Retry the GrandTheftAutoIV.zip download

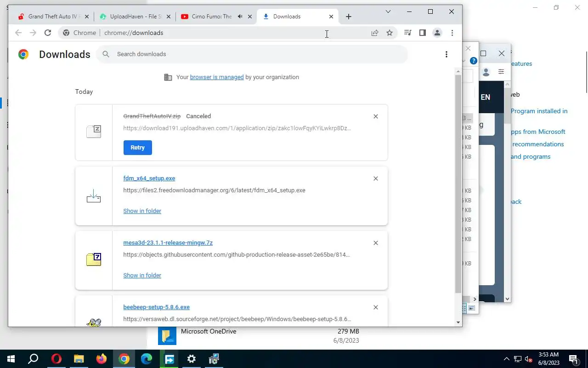[138, 148]
